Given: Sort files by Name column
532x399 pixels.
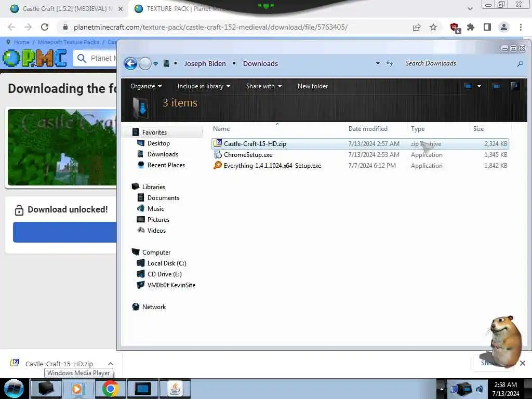Looking at the screenshot, I should pyautogui.click(x=221, y=129).
